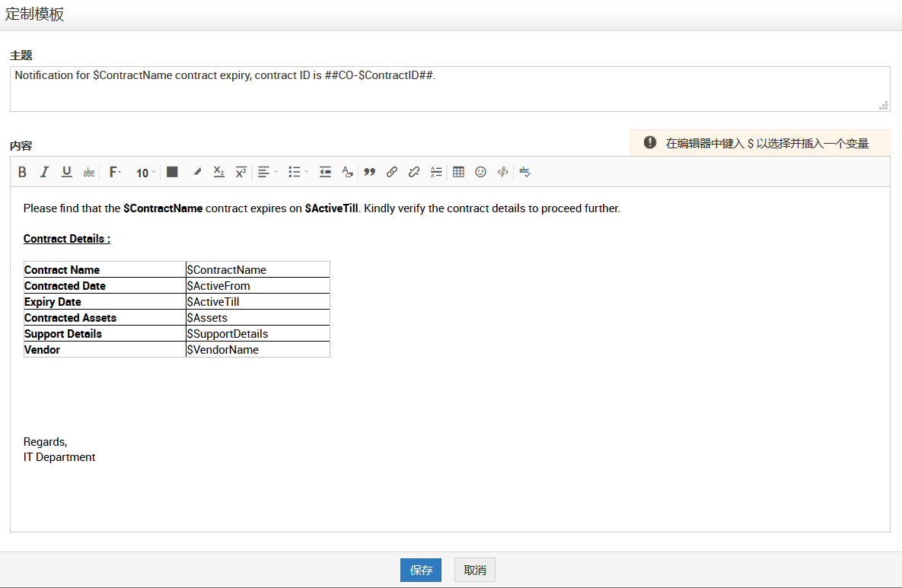Viewport: 902px width, 588px height.
Task: Apply subscript formatting
Action: coord(218,172)
